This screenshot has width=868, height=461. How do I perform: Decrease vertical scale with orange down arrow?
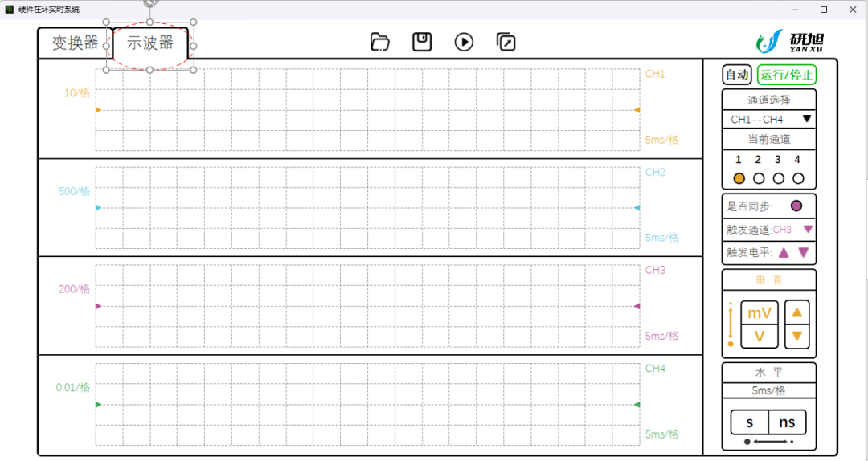796,336
